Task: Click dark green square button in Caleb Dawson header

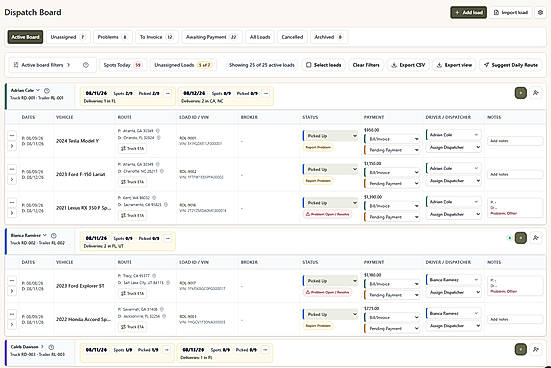Action: tap(521, 349)
